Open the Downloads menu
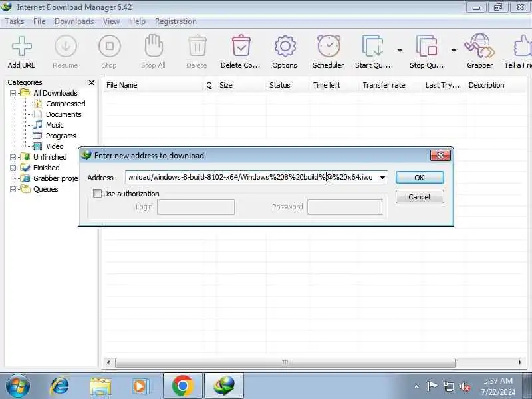The height and width of the screenshot is (399, 532). pyautogui.click(x=74, y=21)
